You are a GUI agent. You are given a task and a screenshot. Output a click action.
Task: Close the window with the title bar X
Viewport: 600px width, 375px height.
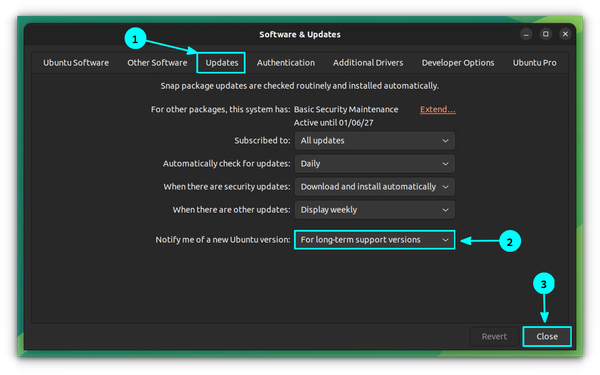click(565, 34)
